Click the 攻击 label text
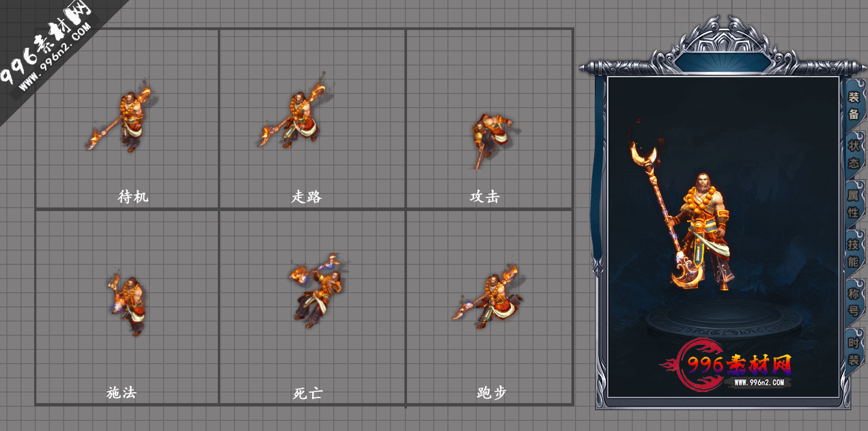The height and width of the screenshot is (431, 868). pyautogui.click(x=485, y=197)
